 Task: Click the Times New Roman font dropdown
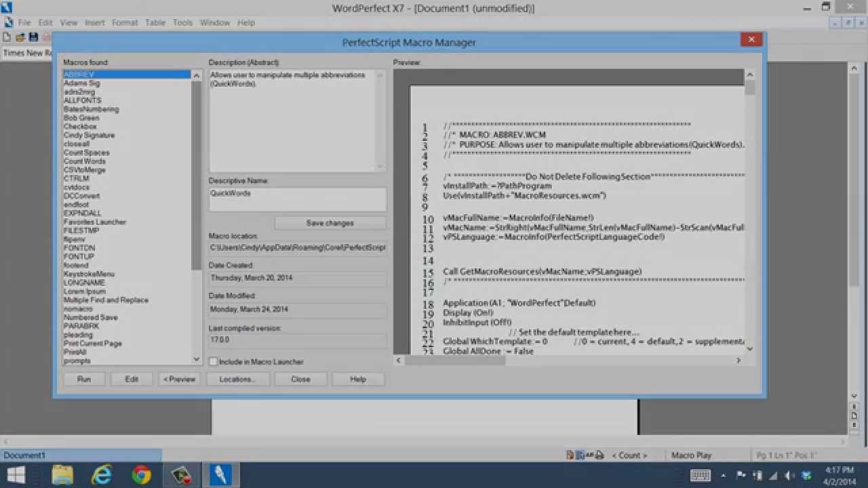(26, 53)
